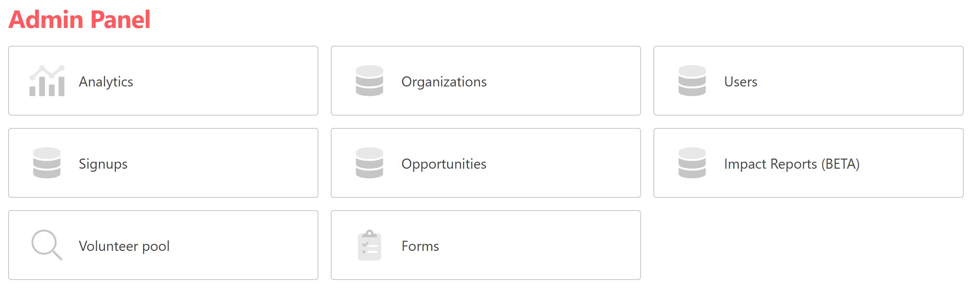Click the Forms clipboard icon
The width and height of the screenshot is (980, 297).
point(369,245)
